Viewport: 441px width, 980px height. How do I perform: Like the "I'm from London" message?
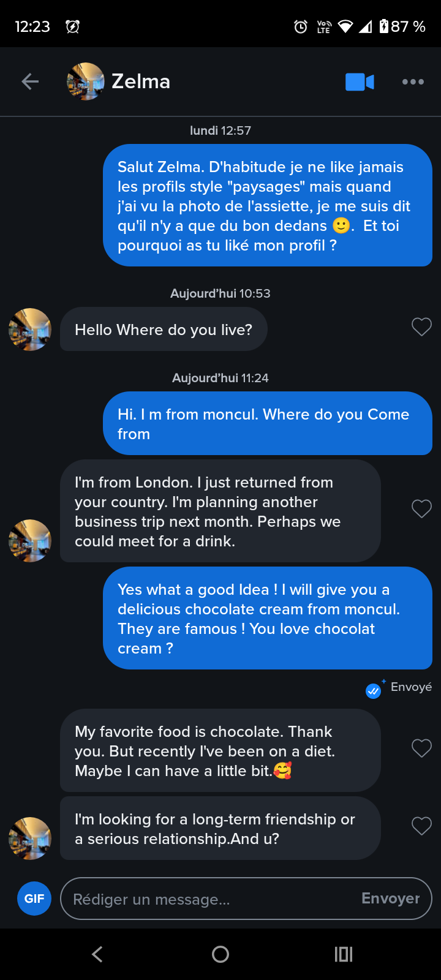tap(421, 508)
